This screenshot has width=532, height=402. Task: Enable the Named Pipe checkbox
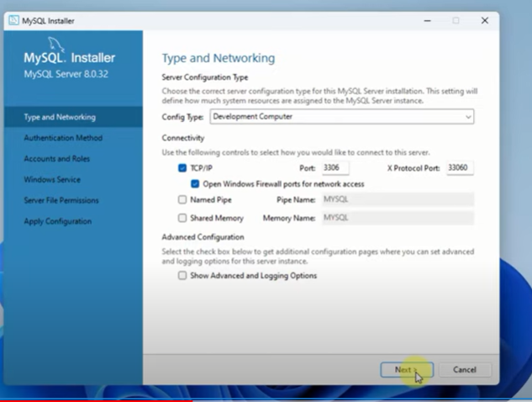click(x=182, y=199)
